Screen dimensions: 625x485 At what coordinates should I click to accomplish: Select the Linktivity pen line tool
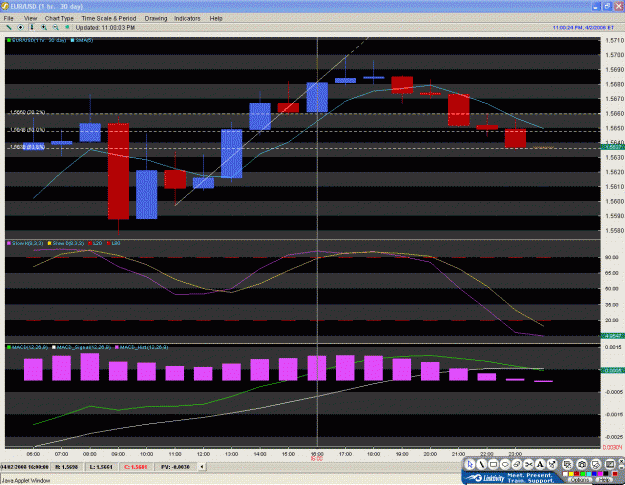[482, 464]
